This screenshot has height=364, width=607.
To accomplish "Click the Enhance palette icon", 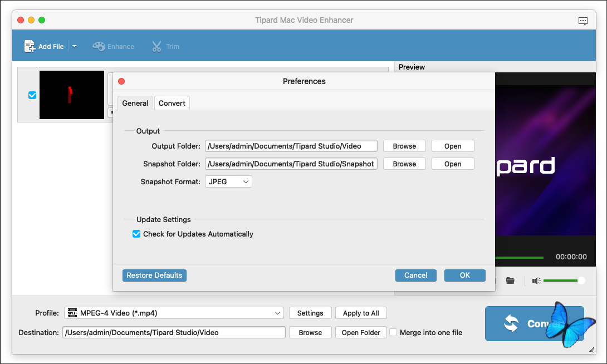I will [x=99, y=46].
